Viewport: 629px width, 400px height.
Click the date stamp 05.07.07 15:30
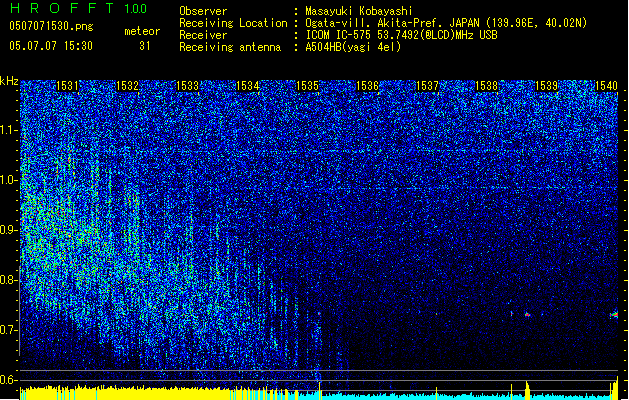[51, 46]
